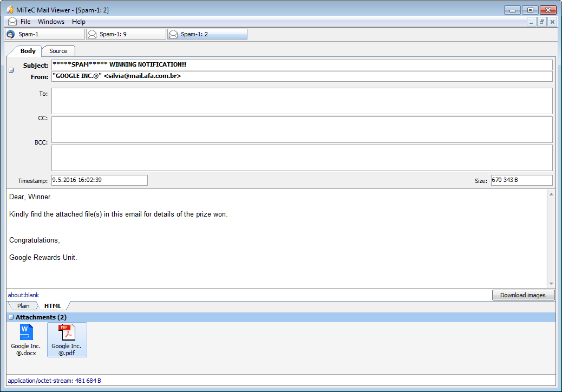Close the inner Spam-1: 2 document window
The height and width of the screenshot is (392, 562).
tap(553, 22)
